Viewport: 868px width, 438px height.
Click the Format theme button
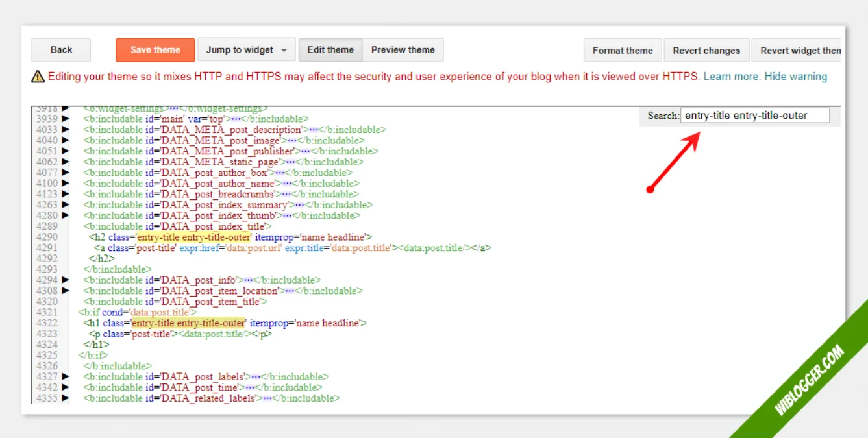coord(622,51)
